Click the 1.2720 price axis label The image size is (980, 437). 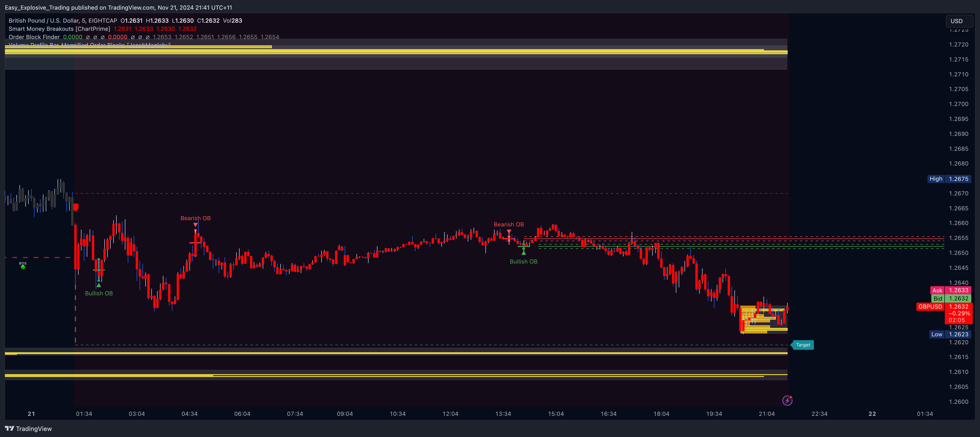pyautogui.click(x=959, y=45)
